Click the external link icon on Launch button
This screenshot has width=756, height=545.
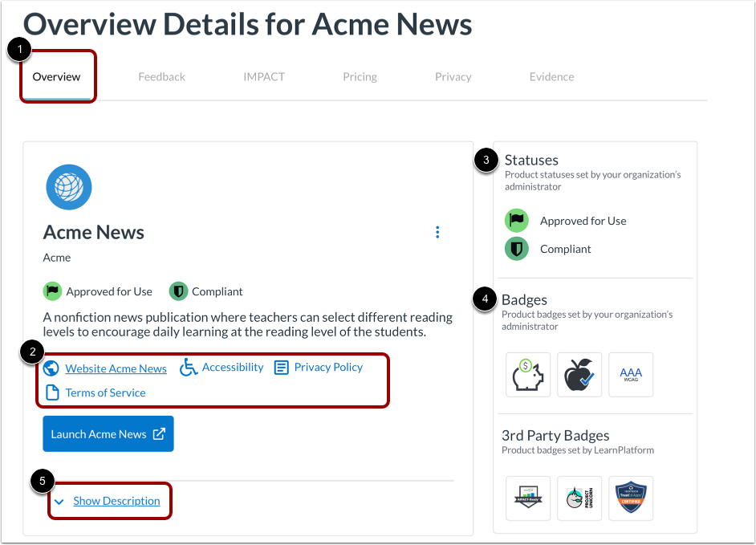[x=159, y=433]
